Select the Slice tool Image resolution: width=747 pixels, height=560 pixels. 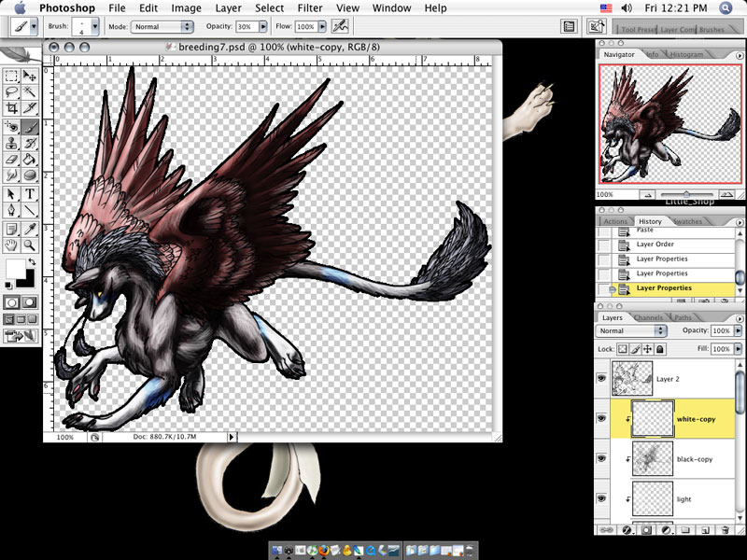point(30,108)
